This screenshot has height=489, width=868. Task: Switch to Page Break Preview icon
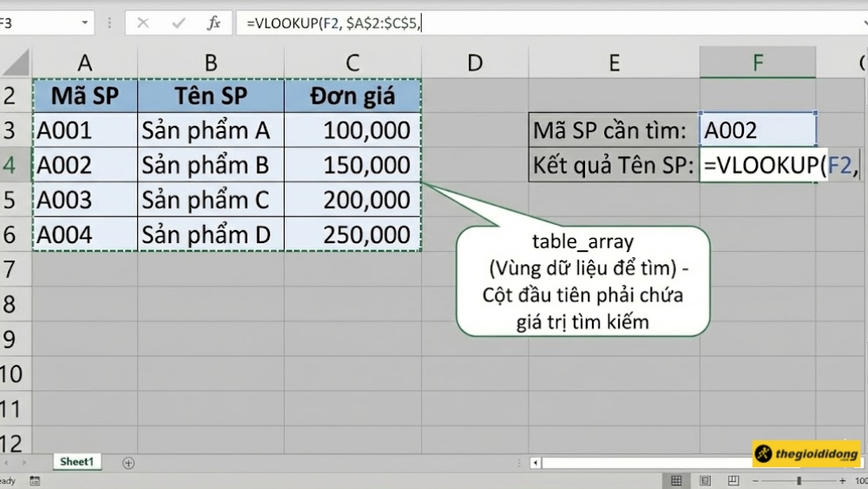733,480
